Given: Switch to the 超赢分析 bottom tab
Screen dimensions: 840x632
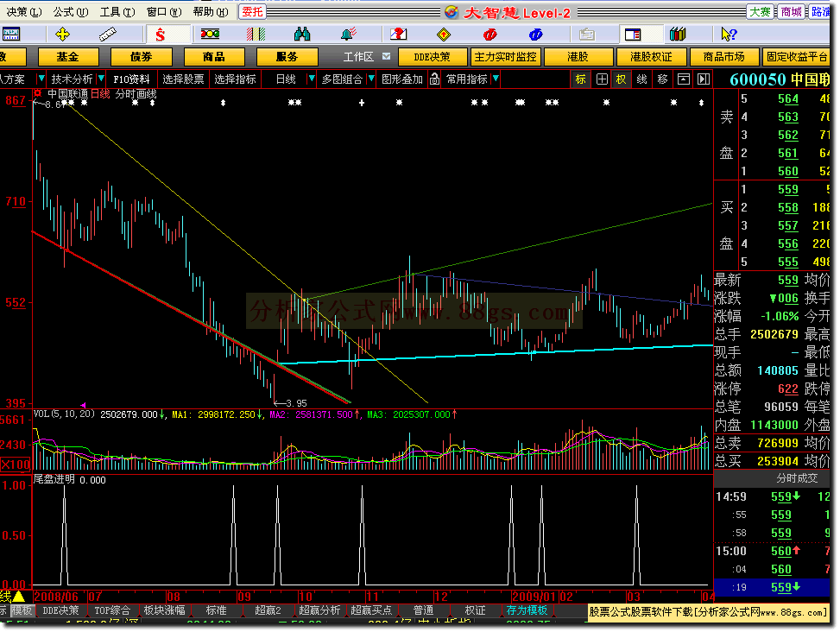Looking at the screenshot, I should coord(319,610).
